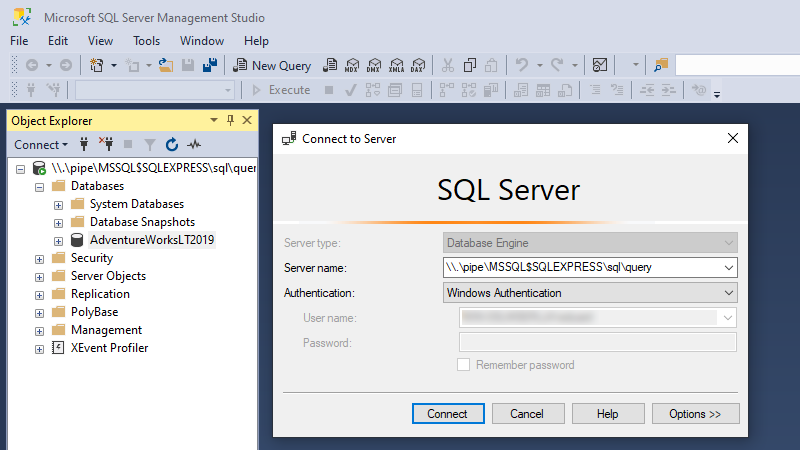Enable the Remember password checkbox
Image resolution: width=800 pixels, height=450 pixels.
coord(463,365)
